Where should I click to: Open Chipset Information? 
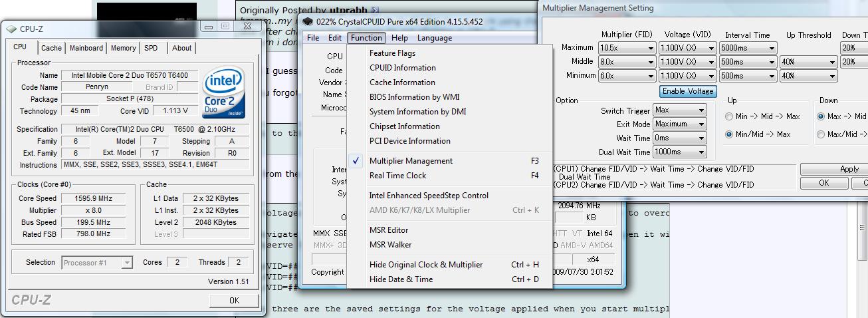coord(449,126)
